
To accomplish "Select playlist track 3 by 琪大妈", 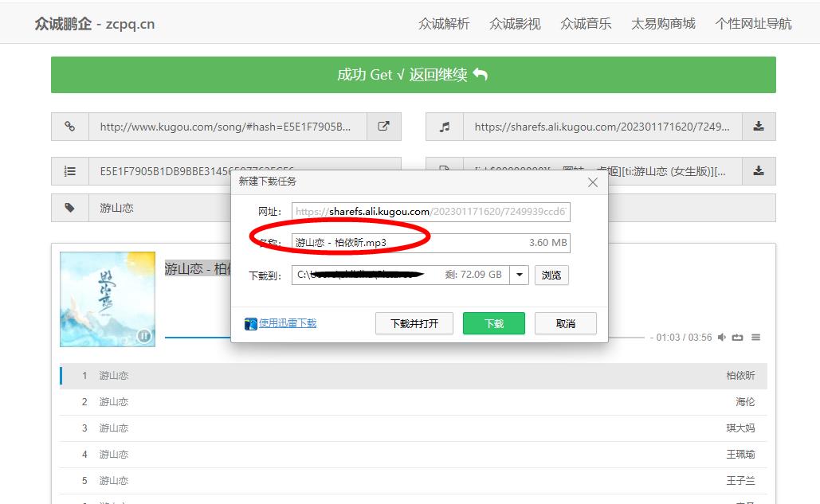I will (413, 428).
